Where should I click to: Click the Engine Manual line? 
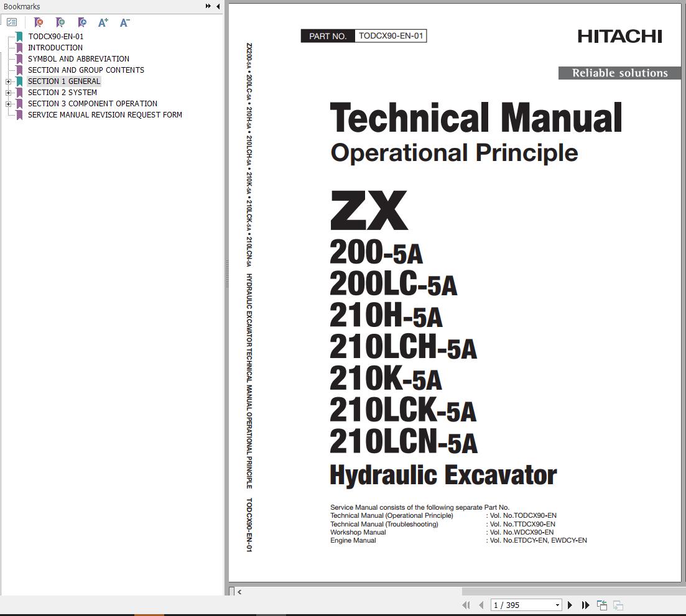coord(458,541)
